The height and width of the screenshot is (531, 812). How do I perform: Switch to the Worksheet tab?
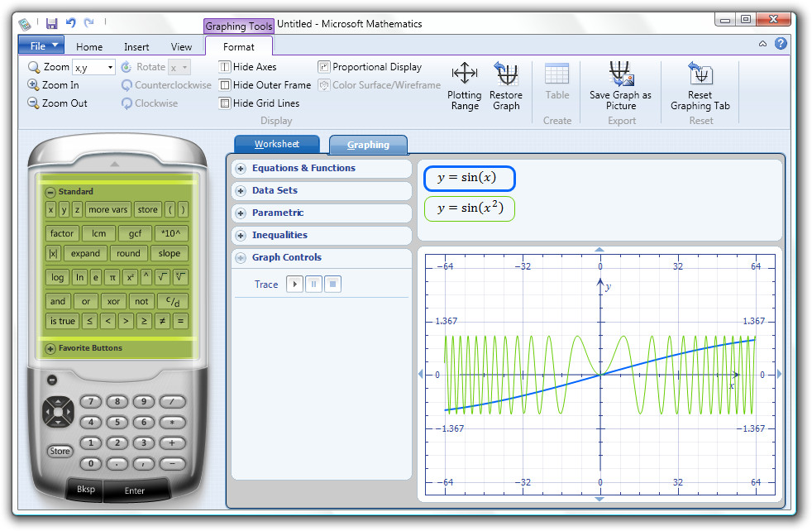pyautogui.click(x=276, y=144)
